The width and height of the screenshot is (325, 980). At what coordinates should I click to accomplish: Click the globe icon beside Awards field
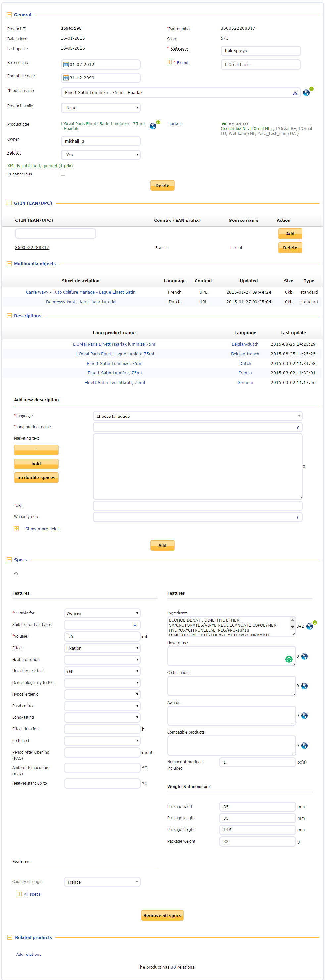(x=304, y=715)
